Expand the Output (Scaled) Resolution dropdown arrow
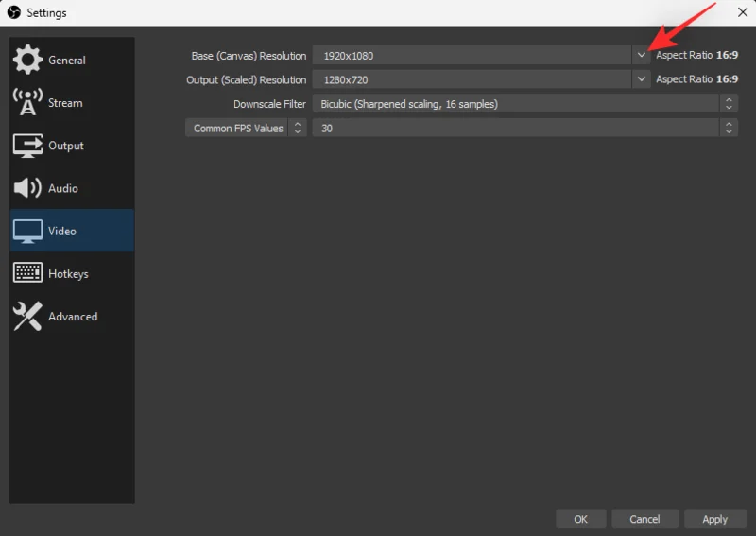Screen dimensions: 756x536 (x=642, y=80)
